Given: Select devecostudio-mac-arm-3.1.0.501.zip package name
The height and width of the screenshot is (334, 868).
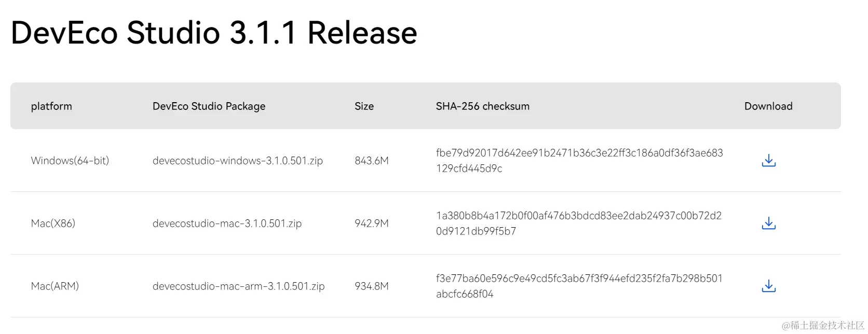Looking at the screenshot, I should coord(238,286).
